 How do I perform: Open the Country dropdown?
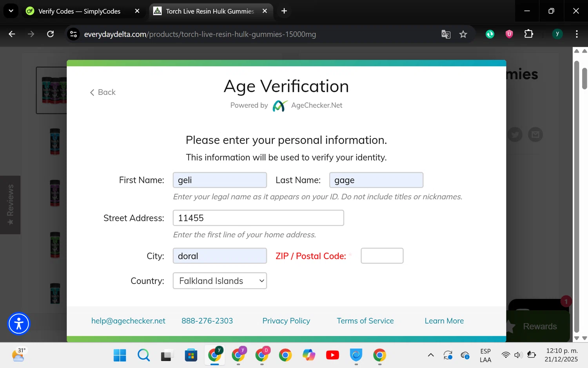tap(220, 281)
